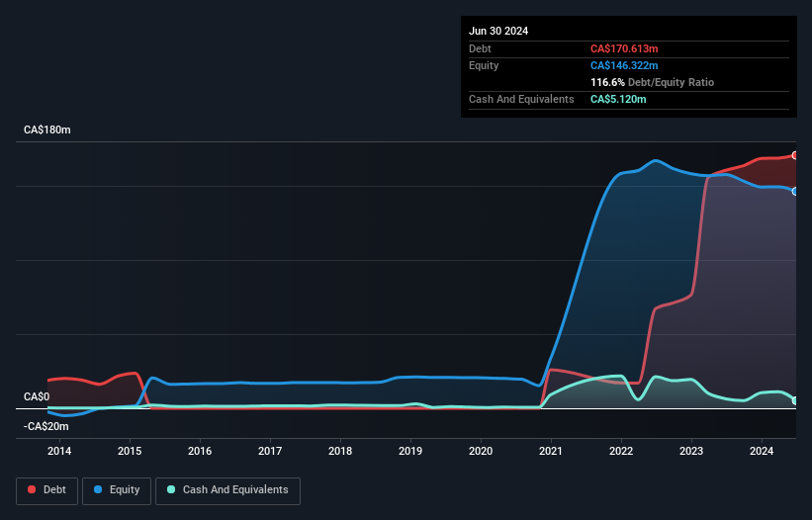Click the CA$0 y-axis label

point(37,396)
